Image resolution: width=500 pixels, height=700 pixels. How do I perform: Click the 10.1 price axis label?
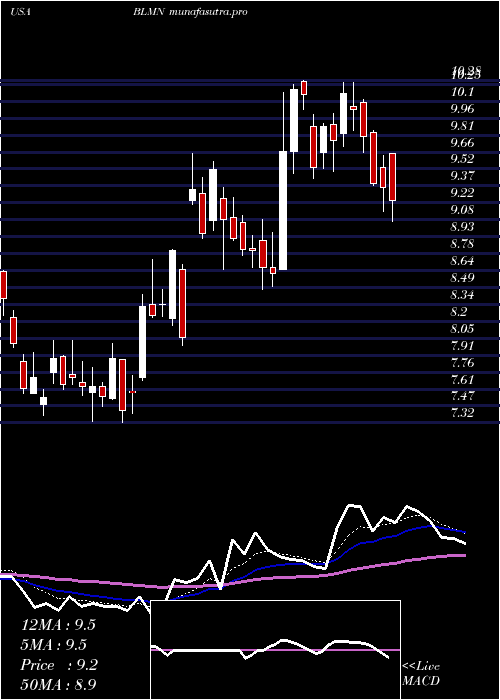(462, 92)
